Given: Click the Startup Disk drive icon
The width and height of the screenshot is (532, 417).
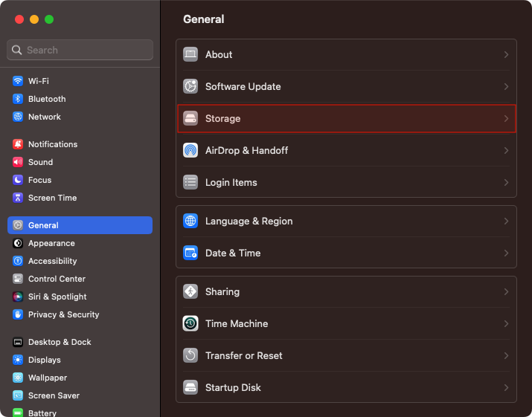Looking at the screenshot, I should [x=190, y=387].
